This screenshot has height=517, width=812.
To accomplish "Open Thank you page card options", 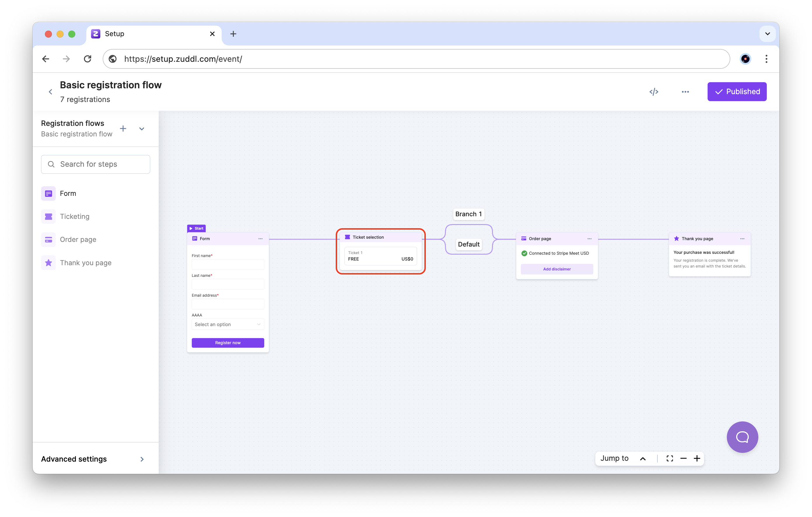I will click(x=742, y=239).
